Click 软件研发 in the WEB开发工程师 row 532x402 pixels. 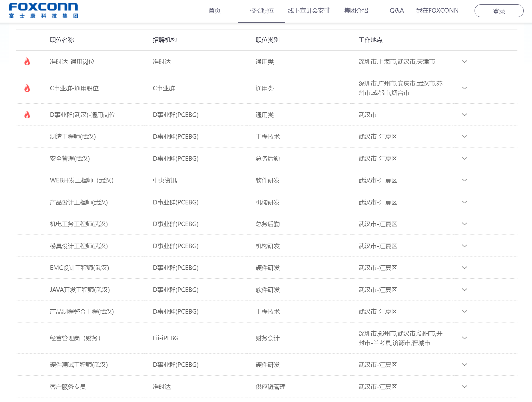[x=268, y=180]
